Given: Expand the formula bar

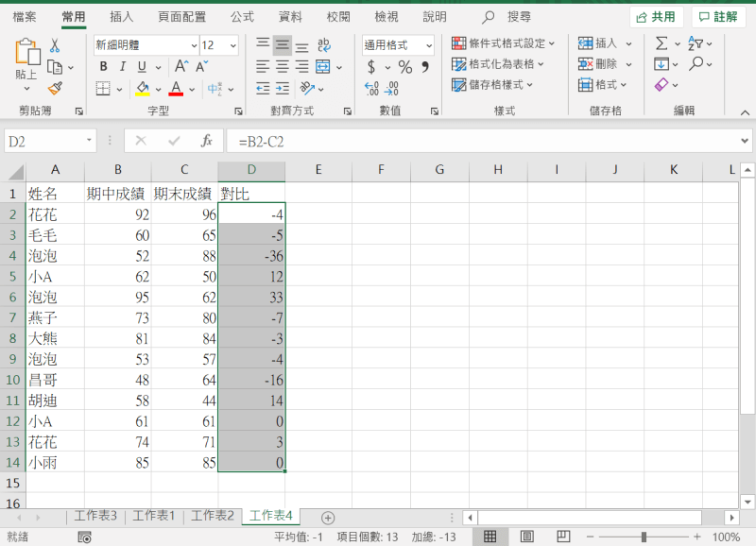Looking at the screenshot, I should (745, 141).
